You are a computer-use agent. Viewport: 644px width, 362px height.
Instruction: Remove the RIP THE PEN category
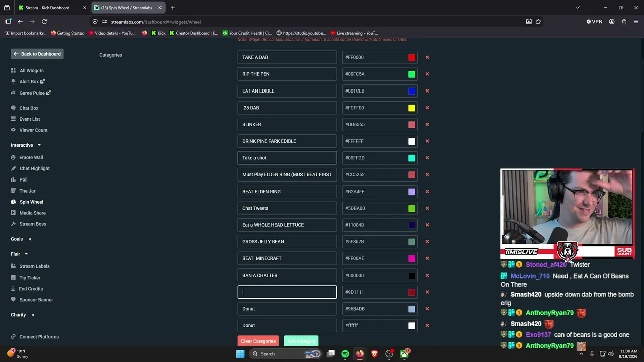[427, 74]
